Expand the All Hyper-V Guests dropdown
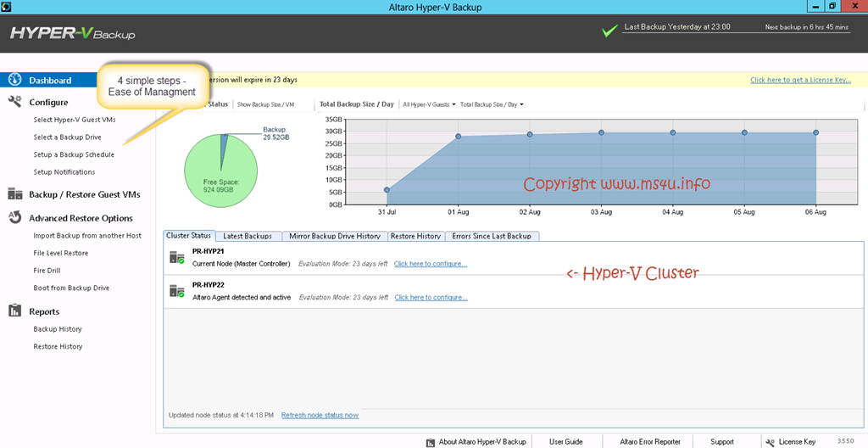The image size is (868, 448). click(x=429, y=104)
